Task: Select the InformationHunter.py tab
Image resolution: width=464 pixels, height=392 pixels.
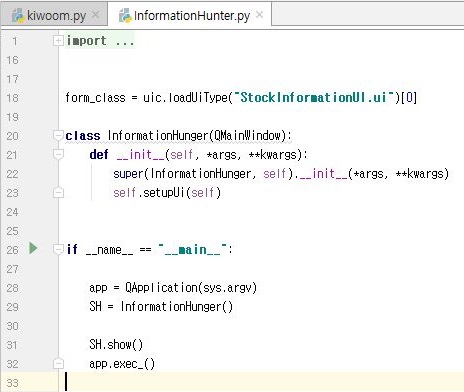Action: click(189, 15)
